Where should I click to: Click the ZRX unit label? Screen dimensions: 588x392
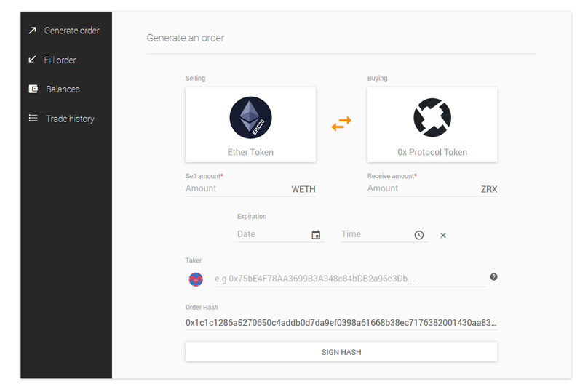click(489, 189)
